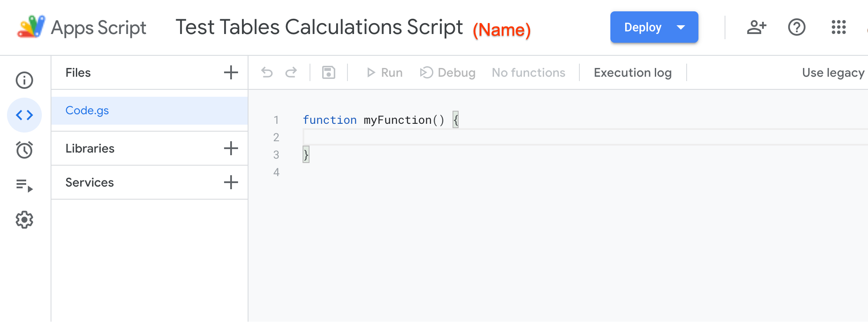Open the help question mark icon
Screen dimensions: 868x323
click(x=797, y=27)
